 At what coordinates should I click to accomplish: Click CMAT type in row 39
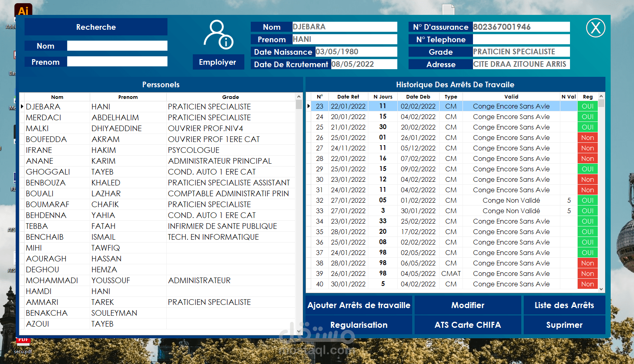pos(451,274)
